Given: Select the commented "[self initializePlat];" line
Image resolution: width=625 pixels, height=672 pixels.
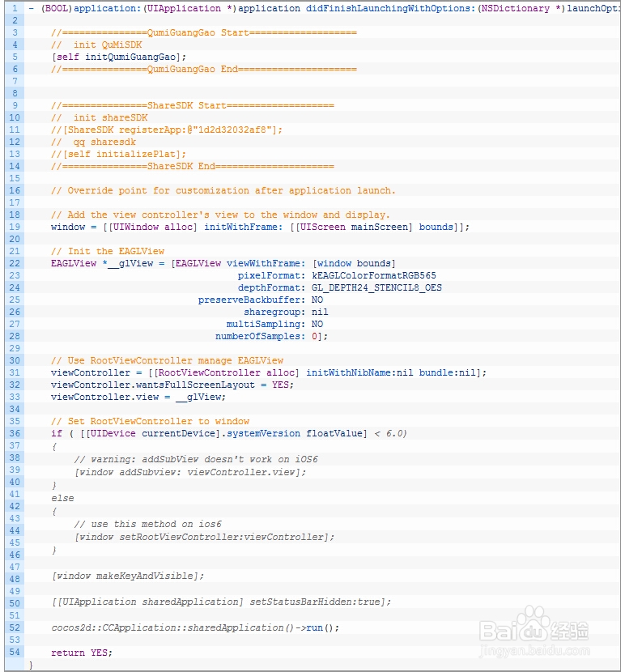Looking at the screenshot, I should click(119, 155).
